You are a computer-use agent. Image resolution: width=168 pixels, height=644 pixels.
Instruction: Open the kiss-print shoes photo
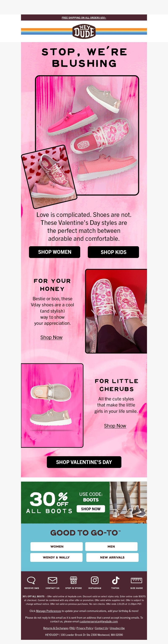pyautogui.click(x=116, y=311)
